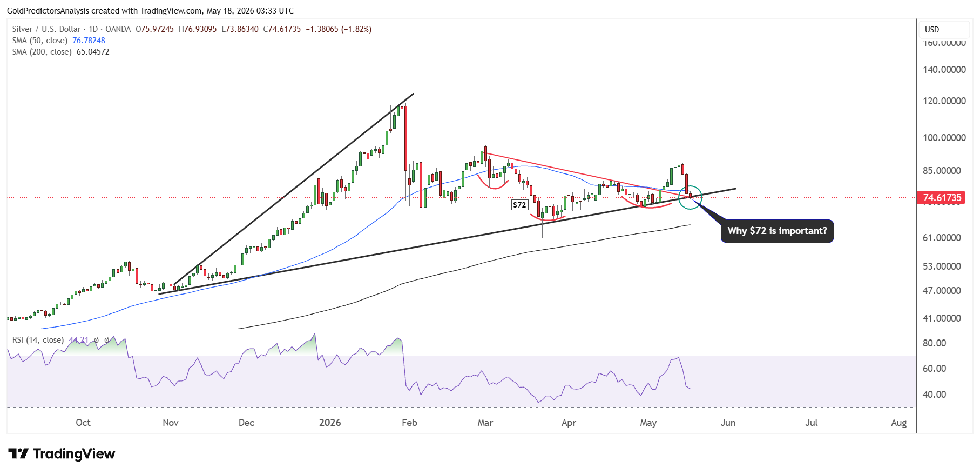Click the 47.00000 price axis label
The image size is (980, 474).
tap(942, 290)
